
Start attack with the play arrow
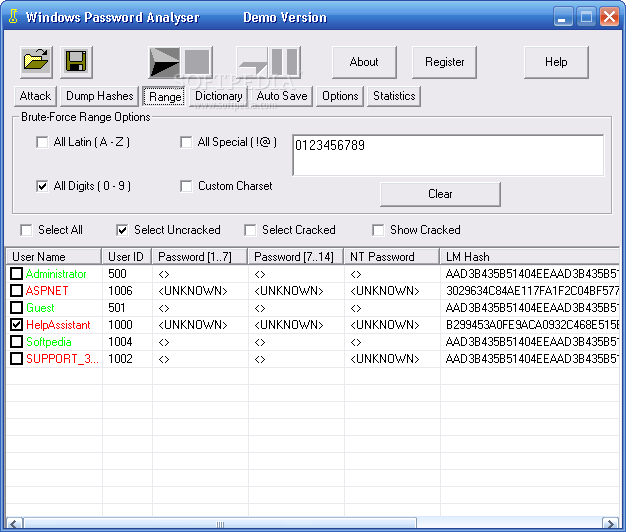click(x=164, y=62)
